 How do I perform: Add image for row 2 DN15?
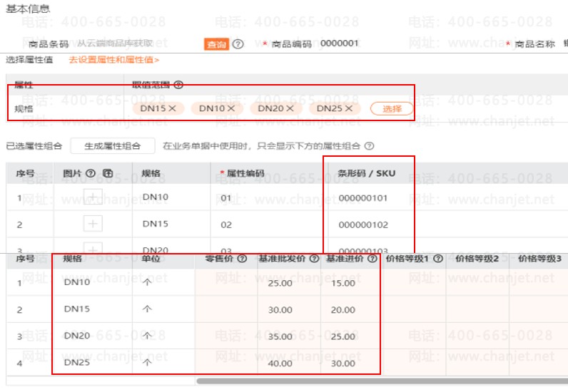93,224
